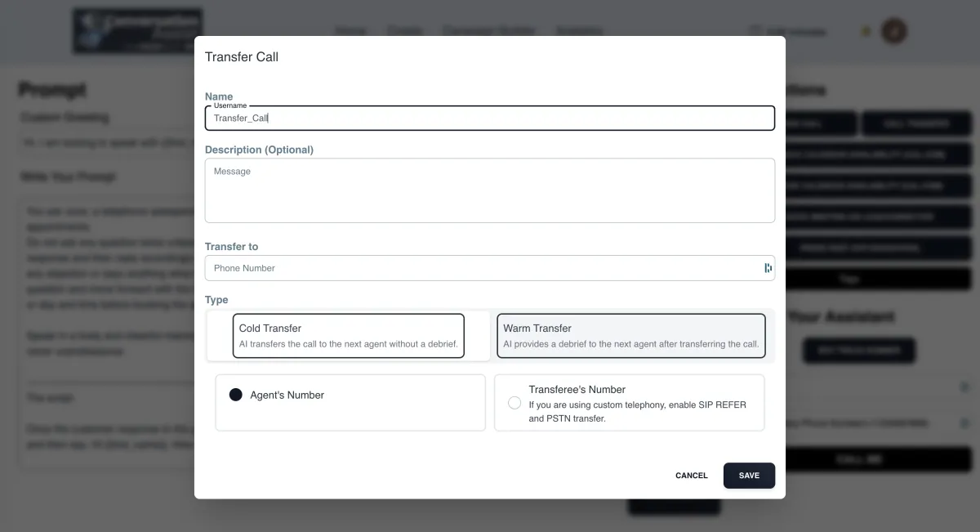Viewport: 980px width, 532px height.
Task: Click the yellow status dot beside avatar
Action: click(866, 32)
